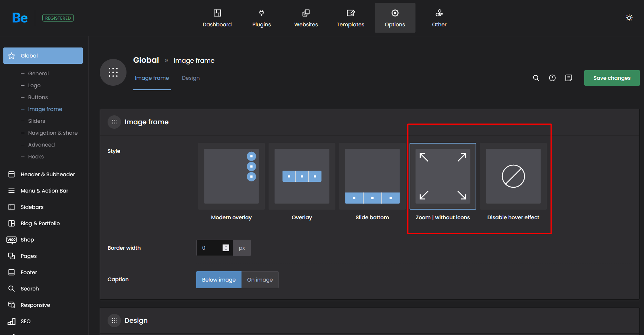Switch to Design subtab
Screen dimensions: 644x335
191,78
